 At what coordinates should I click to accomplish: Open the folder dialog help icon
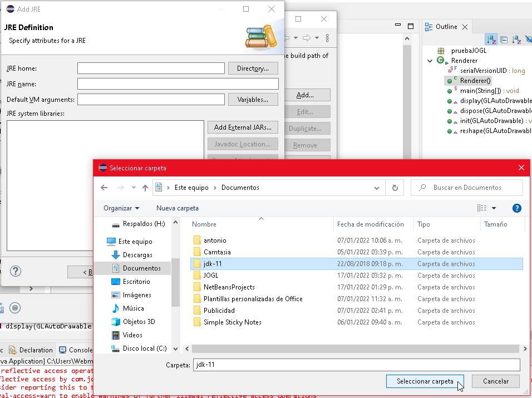point(516,208)
